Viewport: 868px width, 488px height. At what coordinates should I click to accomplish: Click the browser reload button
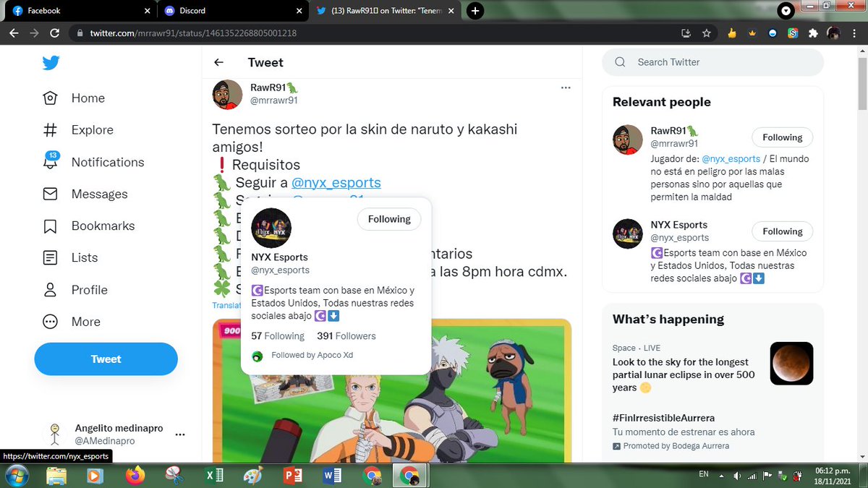pyautogui.click(x=54, y=33)
